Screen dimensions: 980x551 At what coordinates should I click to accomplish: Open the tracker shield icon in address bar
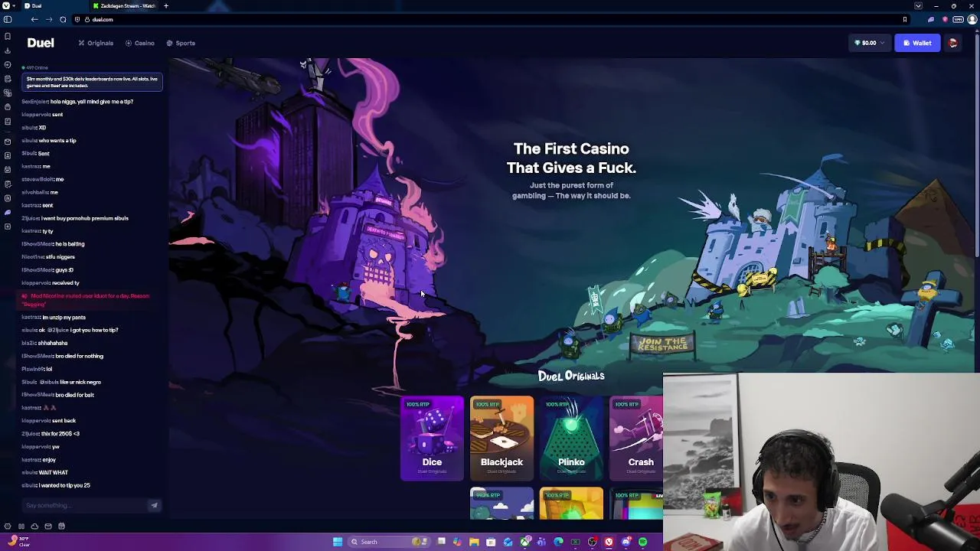click(77, 19)
